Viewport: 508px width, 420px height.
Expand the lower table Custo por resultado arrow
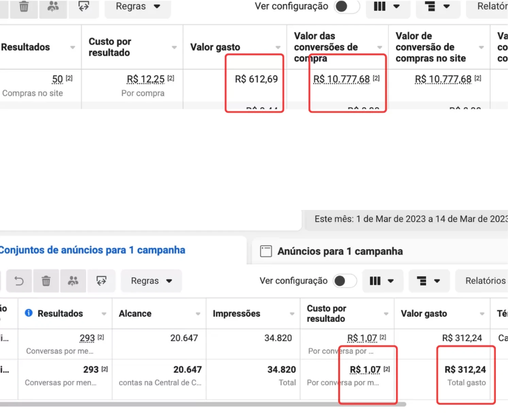pos(386,314)
